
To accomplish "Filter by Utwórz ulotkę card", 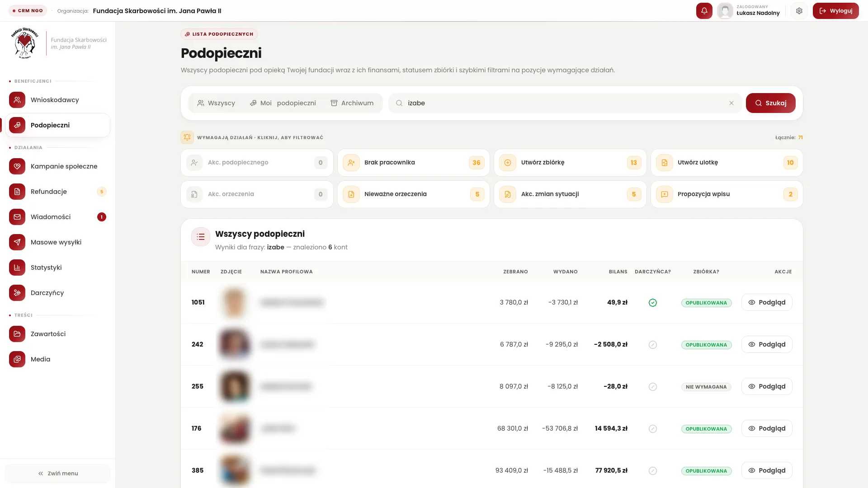I will (727, 163).
